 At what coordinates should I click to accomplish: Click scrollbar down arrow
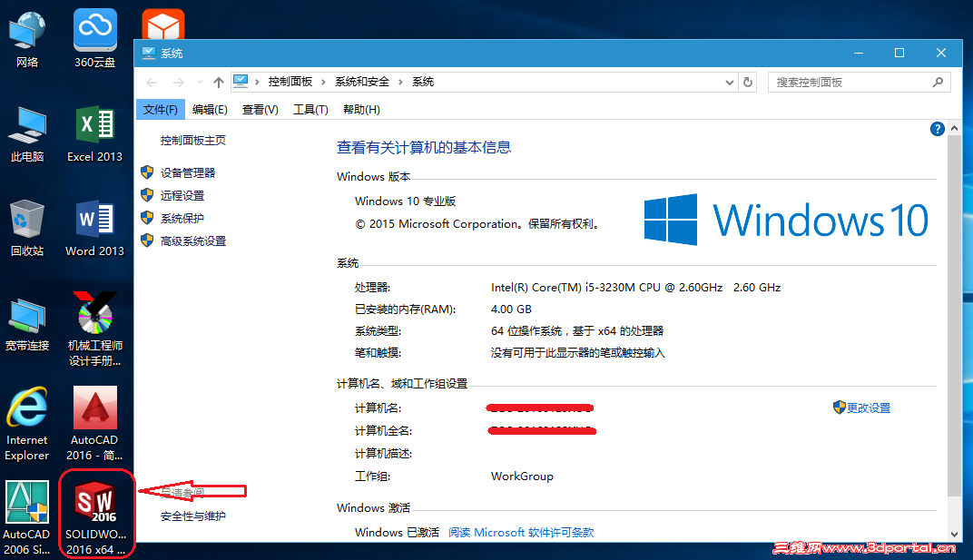(x=954, y=534)
